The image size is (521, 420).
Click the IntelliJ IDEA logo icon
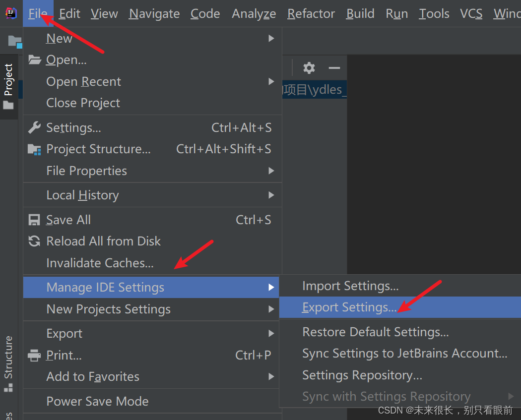[x=11, y=13]
